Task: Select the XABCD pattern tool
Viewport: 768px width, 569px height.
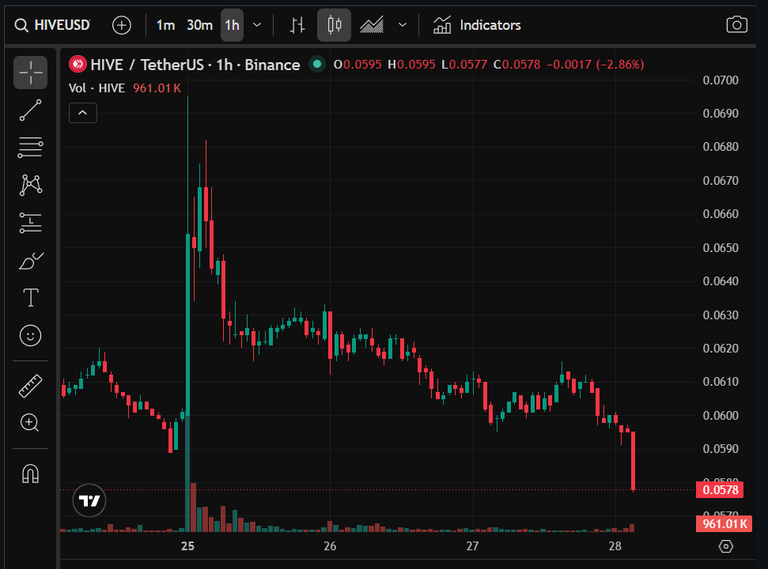Action: (30, 185)
